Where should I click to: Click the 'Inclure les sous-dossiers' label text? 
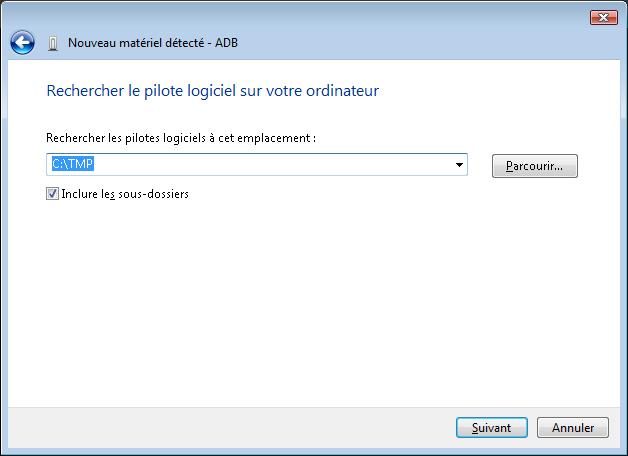click(x=125, y=194)
